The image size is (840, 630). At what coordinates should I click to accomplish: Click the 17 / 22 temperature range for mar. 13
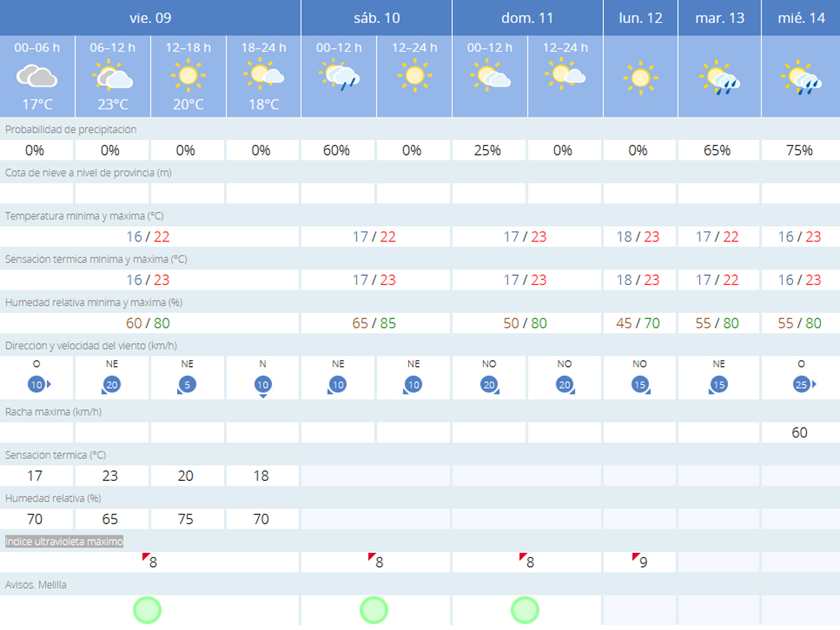click(x=717, y=237)
